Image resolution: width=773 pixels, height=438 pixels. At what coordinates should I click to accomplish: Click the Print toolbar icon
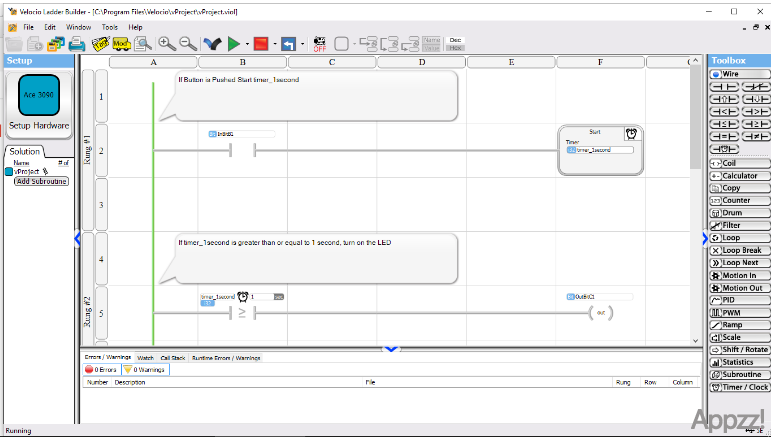76,44
